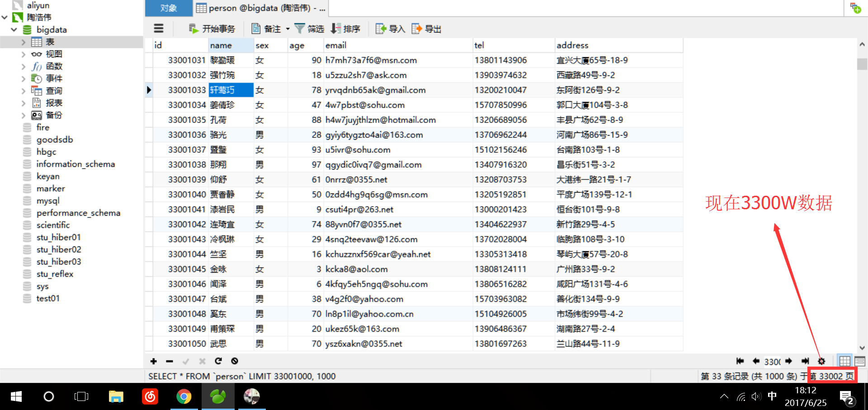Click the email column header
Screen dimensions: 868x410
[x=398, y=45]
